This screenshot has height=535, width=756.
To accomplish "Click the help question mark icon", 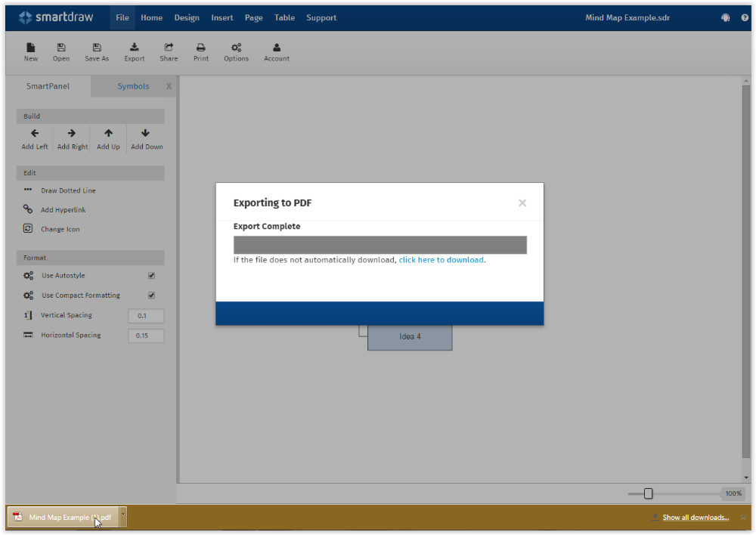I will coord(745,18).
